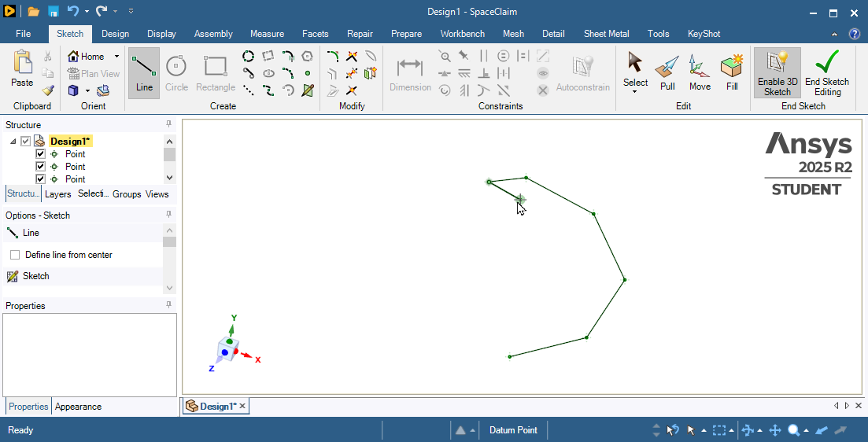Toggle Enable 3D Sketch mode
Image resolution: width=868 pixels, height=442 pixels.
point(778,72)
